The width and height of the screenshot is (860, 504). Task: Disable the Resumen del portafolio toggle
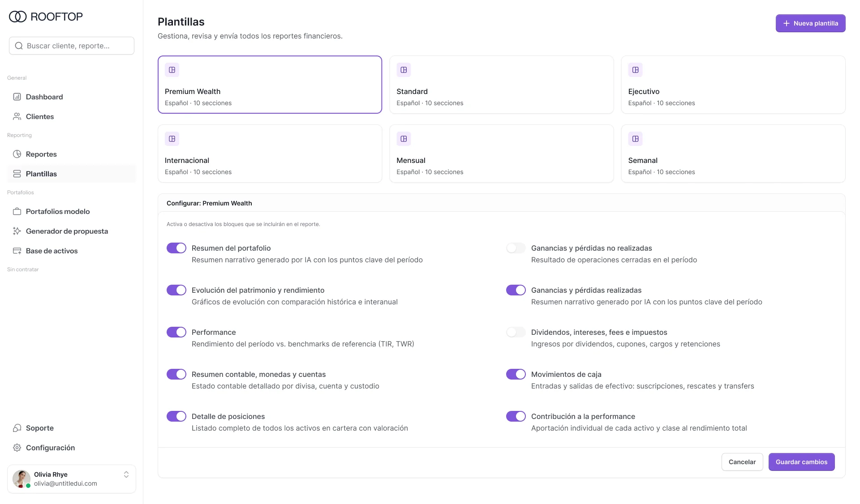click(x=176, y=248)
